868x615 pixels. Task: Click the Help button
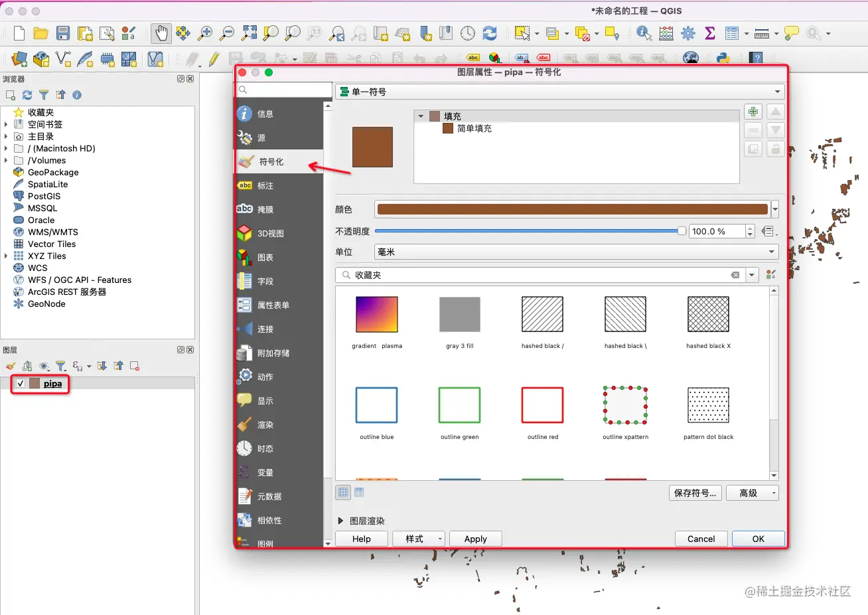coord(362,539)
